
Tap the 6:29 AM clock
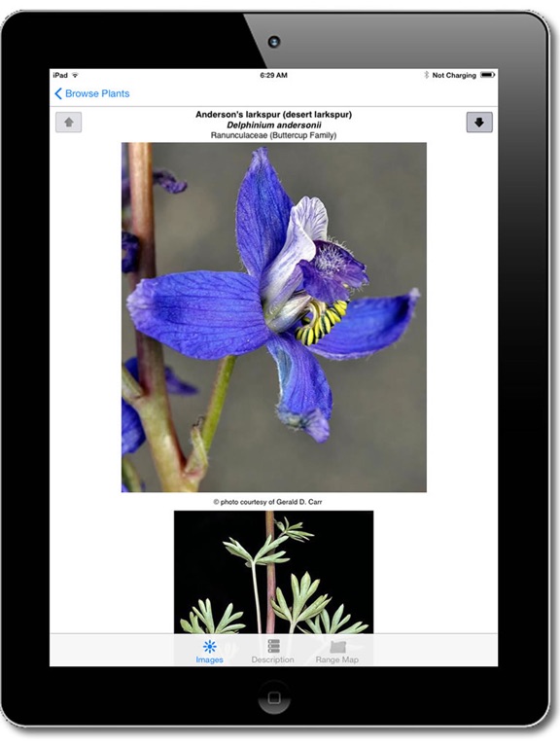pyautogui.click(x=274, y=75)
